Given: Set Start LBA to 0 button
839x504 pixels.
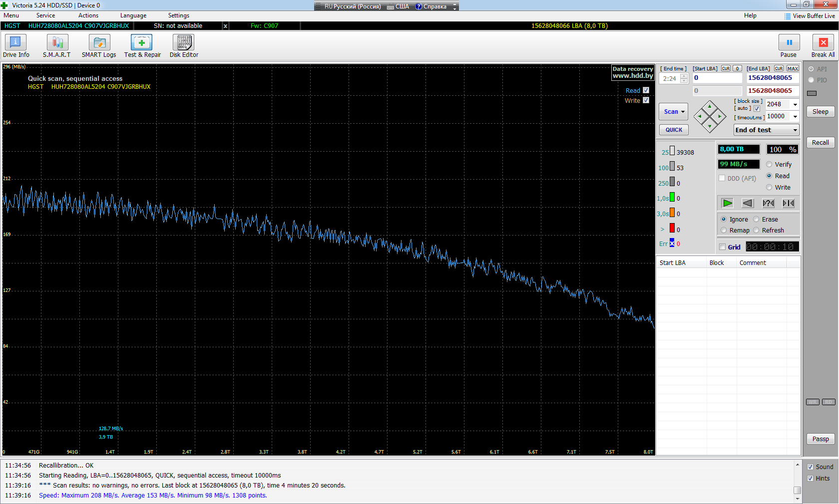Looking at the screenshot, I should [737, 69].
